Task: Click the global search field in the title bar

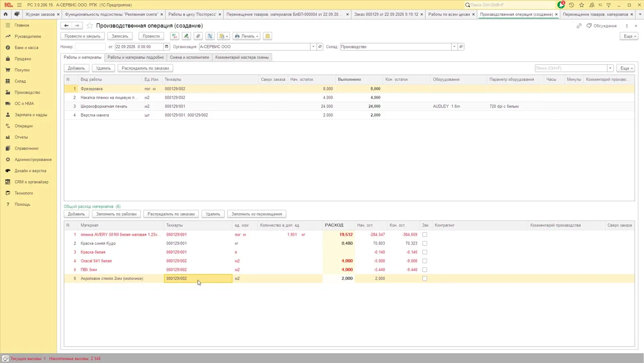Action: click(x=510, y=5)
